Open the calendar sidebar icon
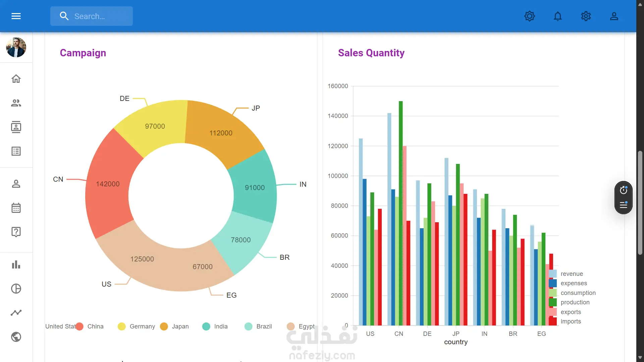Image resolution: width=644 pixels, height=362 pixels. pyautogui.click(x=16, y=208)
